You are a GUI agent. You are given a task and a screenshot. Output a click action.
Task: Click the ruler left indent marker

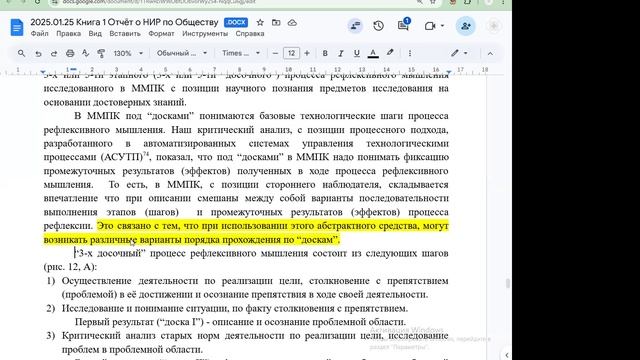(43, 72)
